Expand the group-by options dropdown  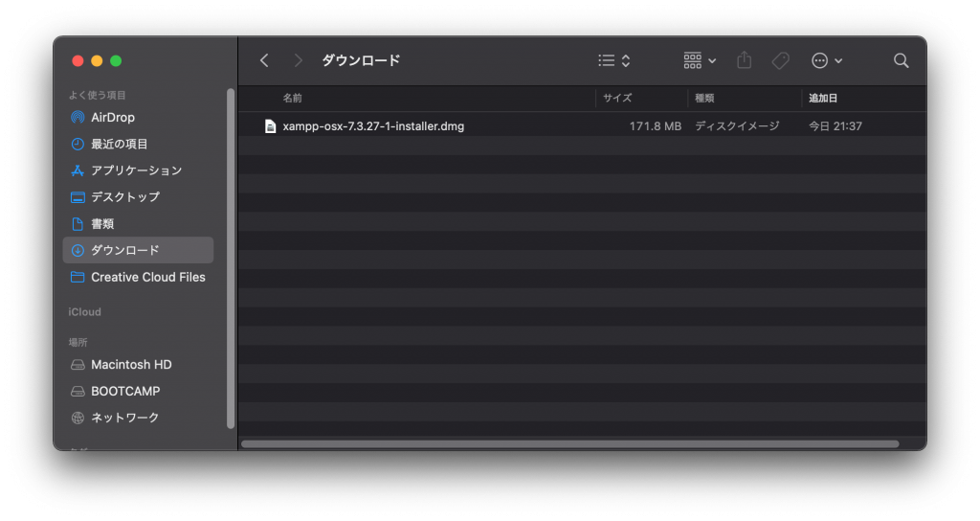tap(700, 60)
